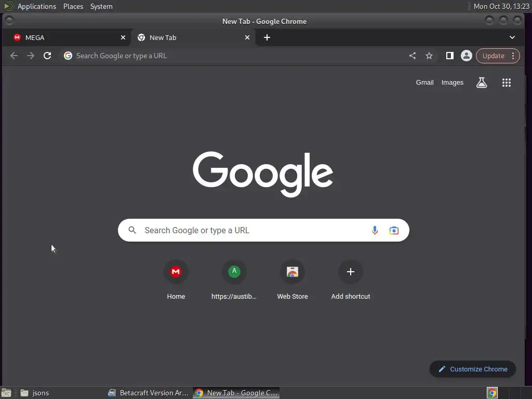532x399 pixels.
Task: Switch to the MEGA tab
Action: click(x=66, y=37)
